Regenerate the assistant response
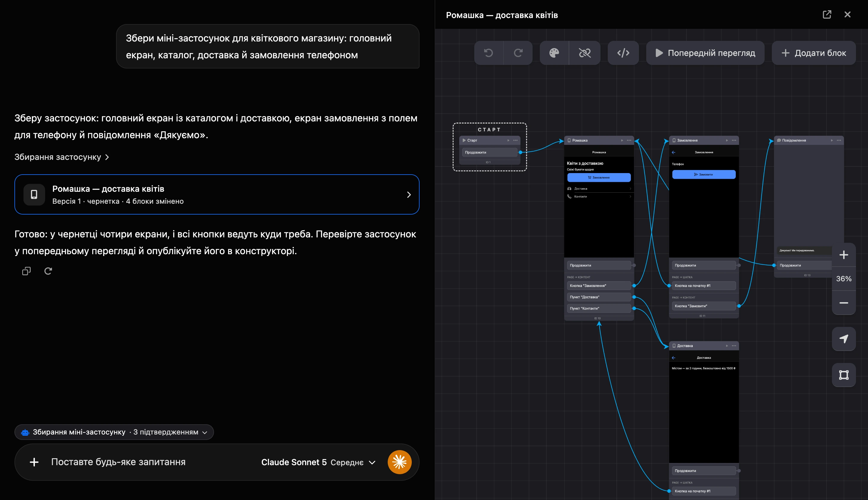This screenshot has width=868, height=500. (x=48, y=271)
